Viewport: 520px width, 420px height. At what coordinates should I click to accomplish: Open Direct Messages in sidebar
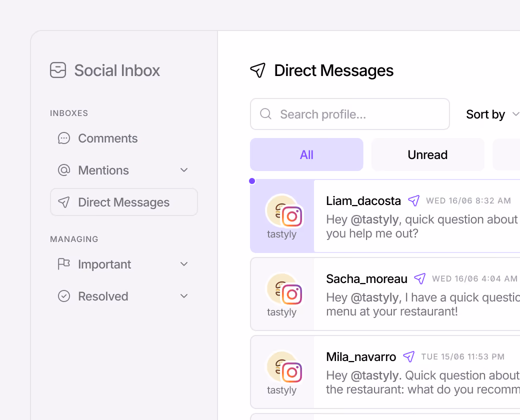pyautogui.click(x=124, y=202)
